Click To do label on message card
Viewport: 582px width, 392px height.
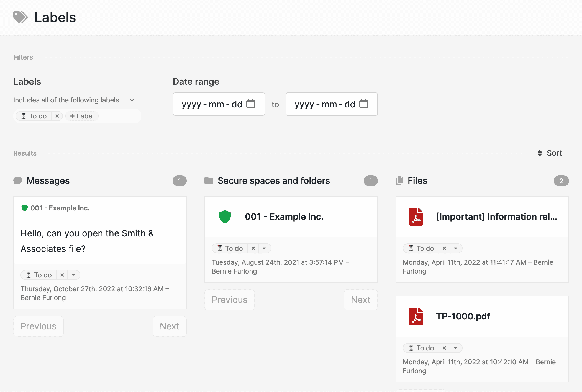(x=39, y=275)
